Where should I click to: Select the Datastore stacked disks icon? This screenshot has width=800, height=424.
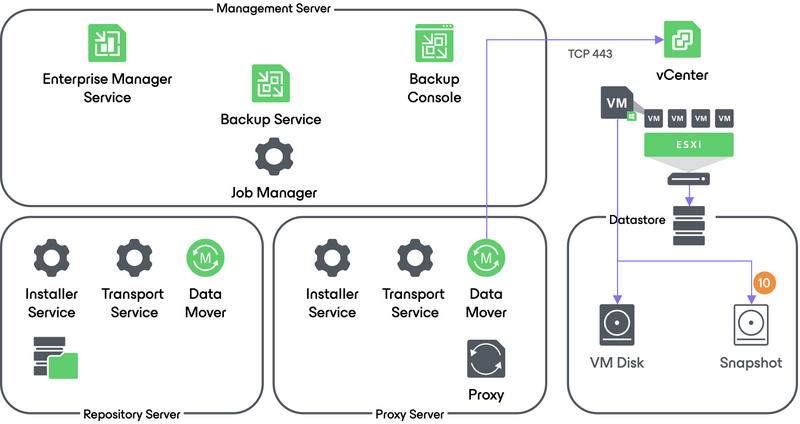point(689,226)
